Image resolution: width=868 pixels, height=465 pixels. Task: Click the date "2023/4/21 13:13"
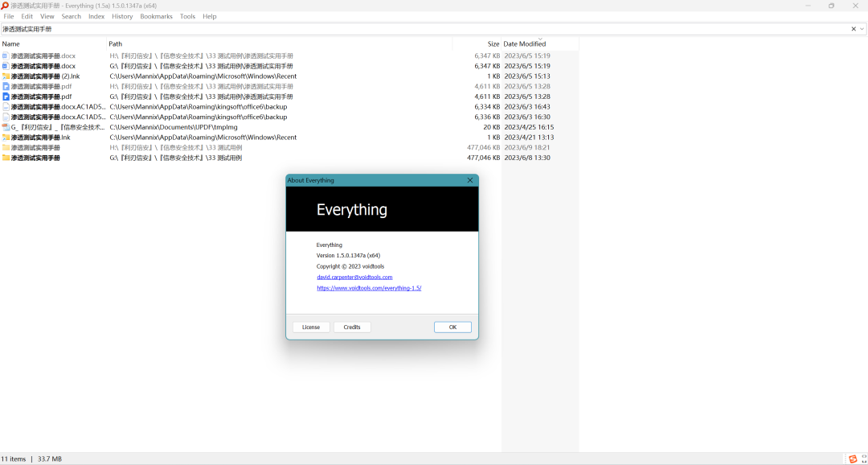529,137
